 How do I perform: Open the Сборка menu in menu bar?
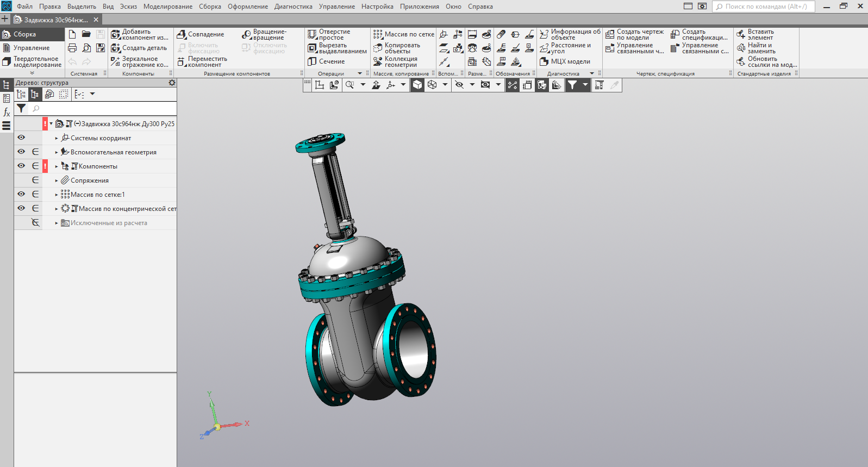[x=210, y=7]
